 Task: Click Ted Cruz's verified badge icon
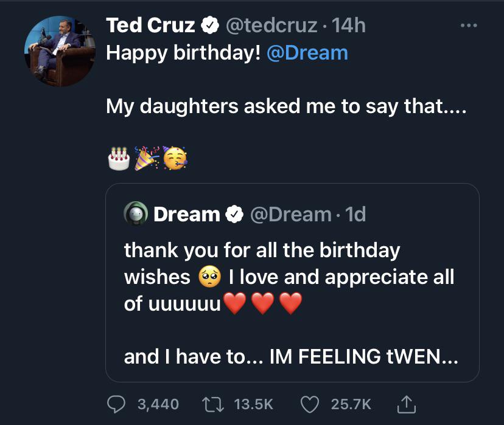(211, 26)
